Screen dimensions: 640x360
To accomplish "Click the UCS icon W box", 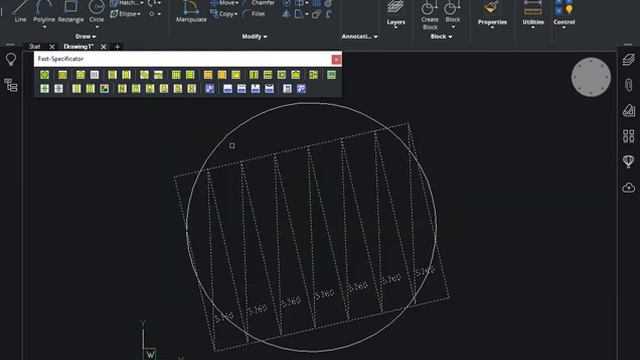I will [x=150, y=354].
